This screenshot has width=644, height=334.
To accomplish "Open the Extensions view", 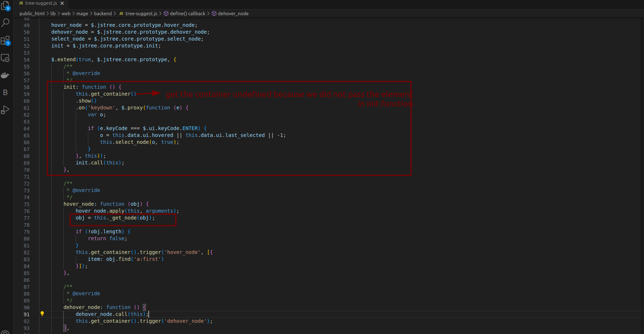I will pyautogui.click(x=6, y=40).
